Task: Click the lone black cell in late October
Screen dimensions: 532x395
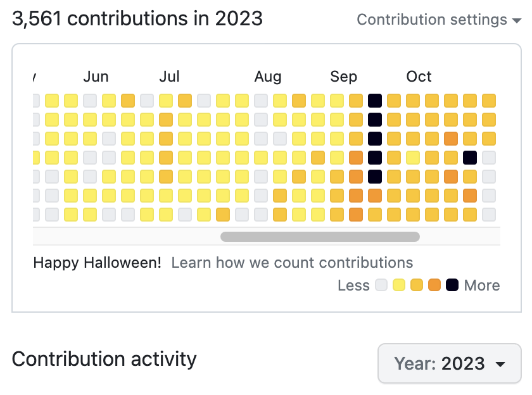Action: (x=470, y=157)
